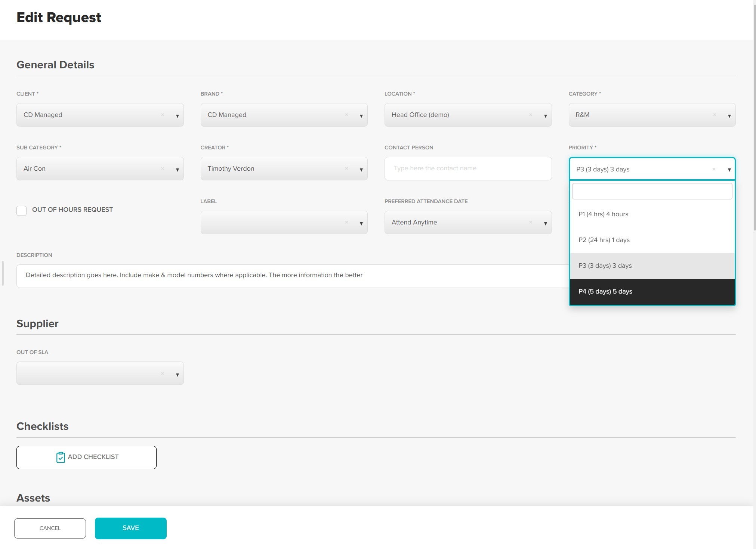This screenshot has height=549, width=756.
Task: Clear the Creator Timothy Verdon selection
Action: [346, 168]
